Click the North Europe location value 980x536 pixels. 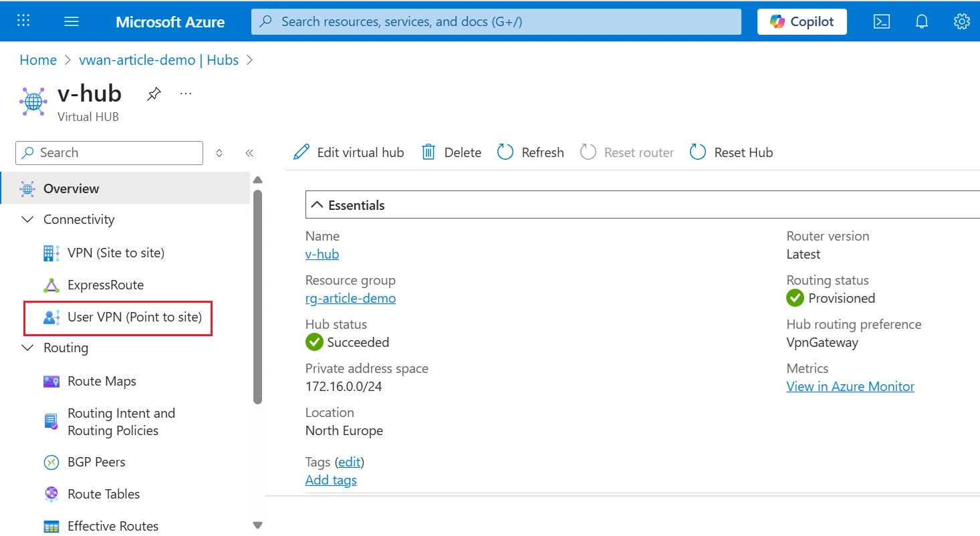tap(344, 430)
